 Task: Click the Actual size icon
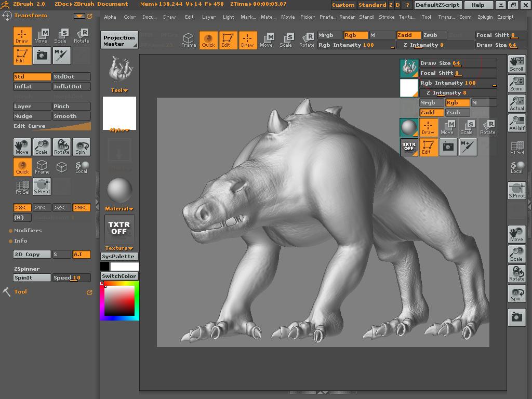tap(516, 103)
